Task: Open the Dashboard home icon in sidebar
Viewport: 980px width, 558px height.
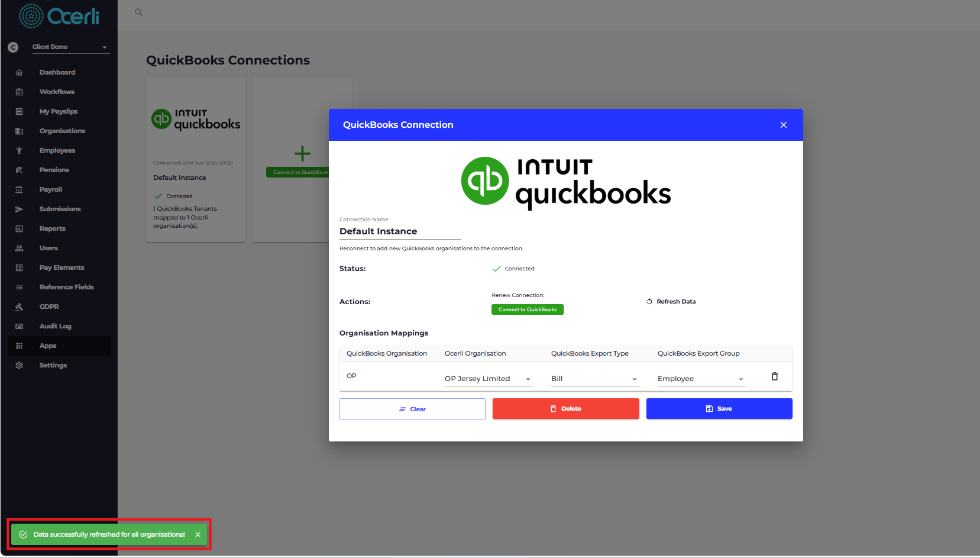Action: (x=19, y=72)
